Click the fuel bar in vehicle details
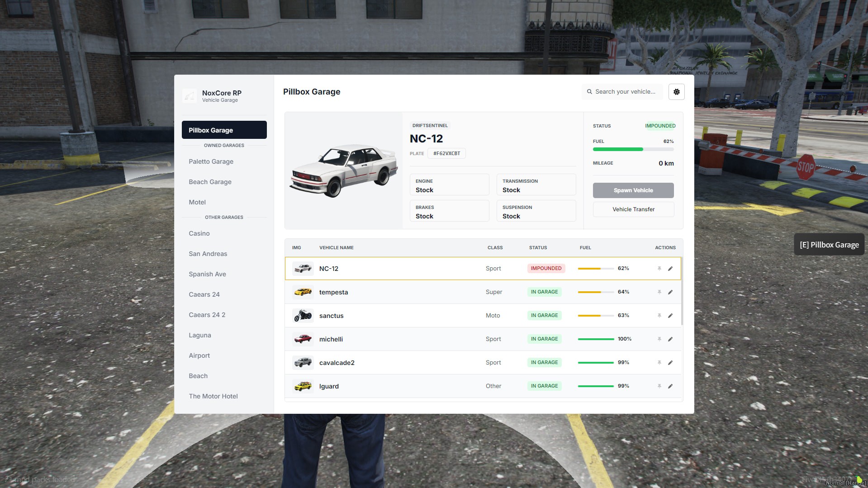Screen dimensions: 868x488 pyautogui.click(x=633, y=149)
